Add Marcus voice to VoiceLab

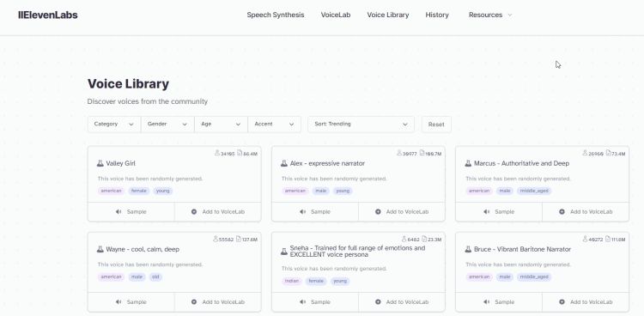coord(586,212)
